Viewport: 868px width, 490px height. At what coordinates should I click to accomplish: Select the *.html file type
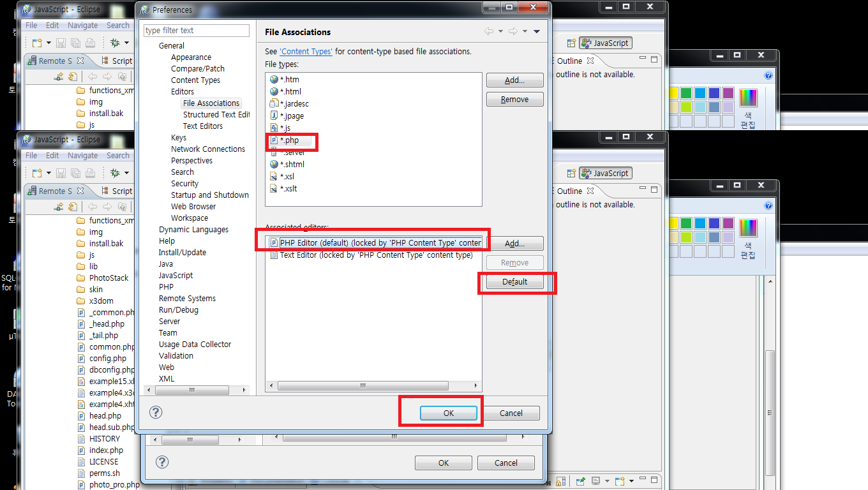pos(285,91)
